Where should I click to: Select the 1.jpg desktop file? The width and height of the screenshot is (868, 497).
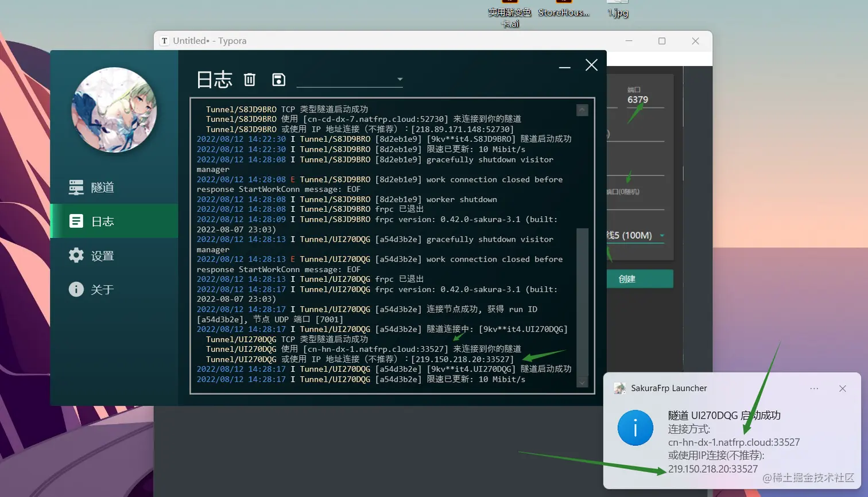(x=618, y=9)
